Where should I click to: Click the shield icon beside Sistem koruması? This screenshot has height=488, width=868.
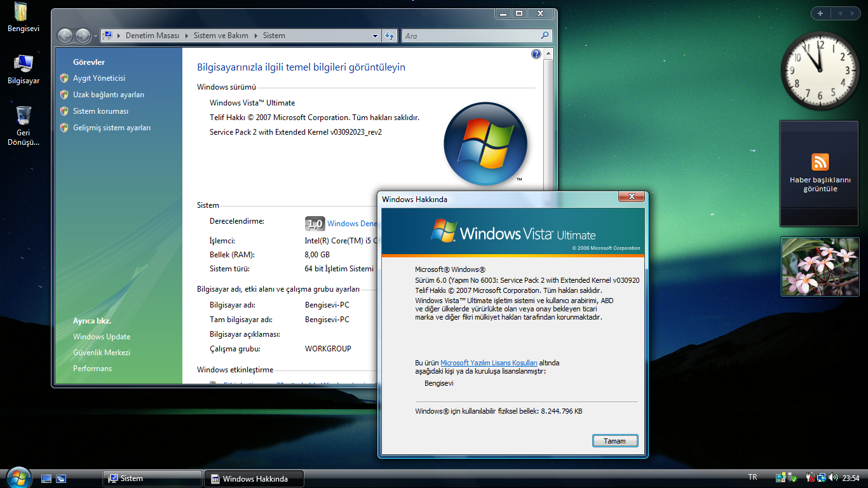point(64,111)
